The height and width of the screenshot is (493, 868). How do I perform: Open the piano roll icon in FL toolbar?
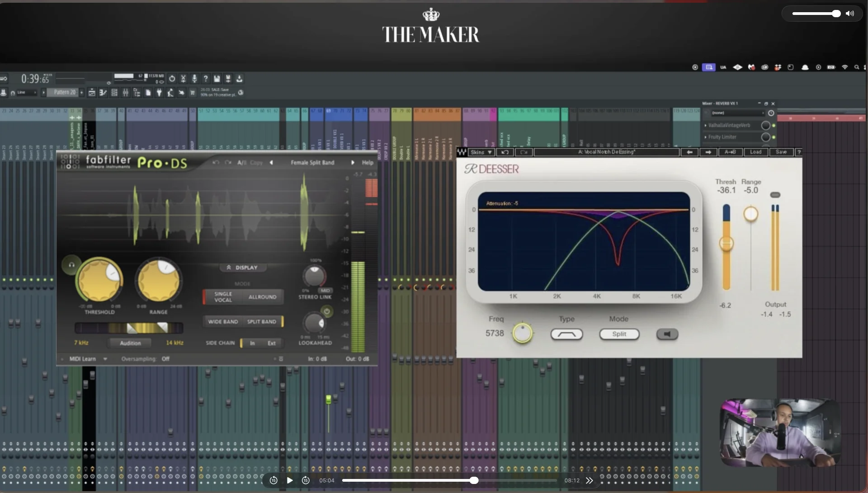(103, 93)
